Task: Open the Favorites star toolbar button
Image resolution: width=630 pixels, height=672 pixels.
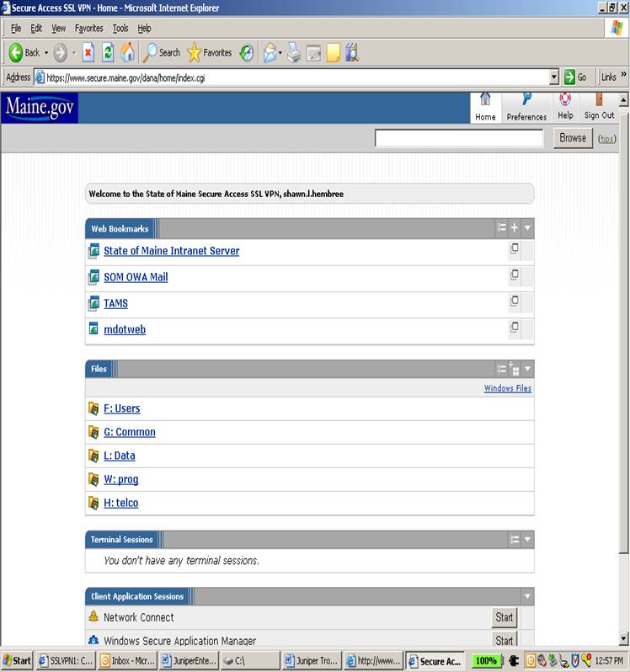Action: pyautogui.click(x=210, y=53)
